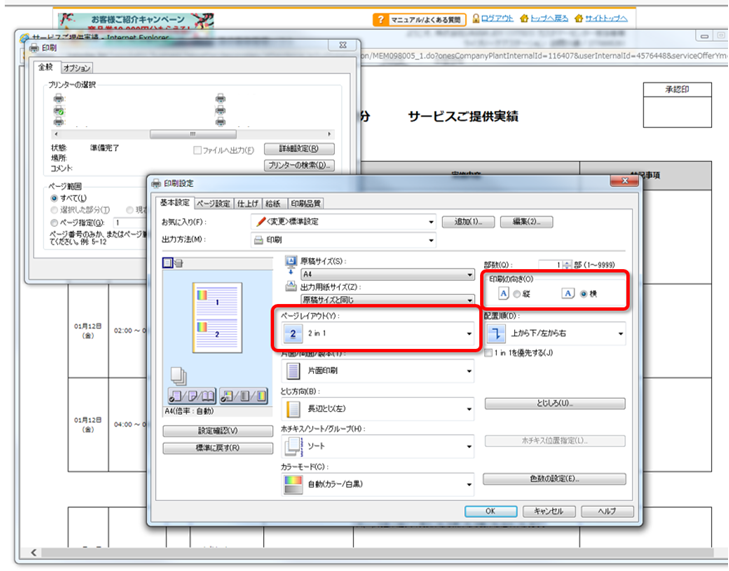Click printer list horizontal scrollbar in 印刷 dialog
Viewport: 729px width, 571px height.
click(x=192, y=134)
